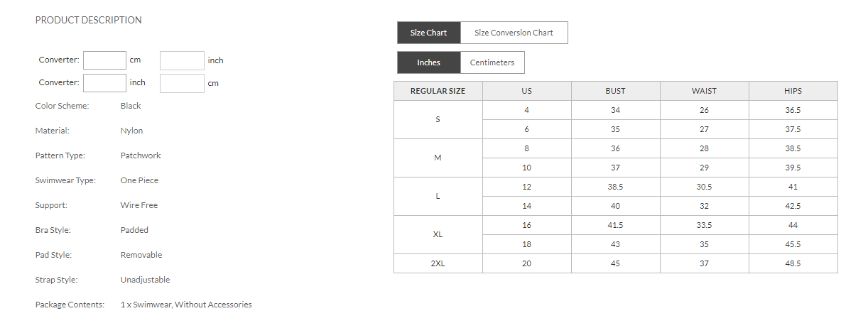
Task: Select the BUST column header
Action: tap(615, 91)
